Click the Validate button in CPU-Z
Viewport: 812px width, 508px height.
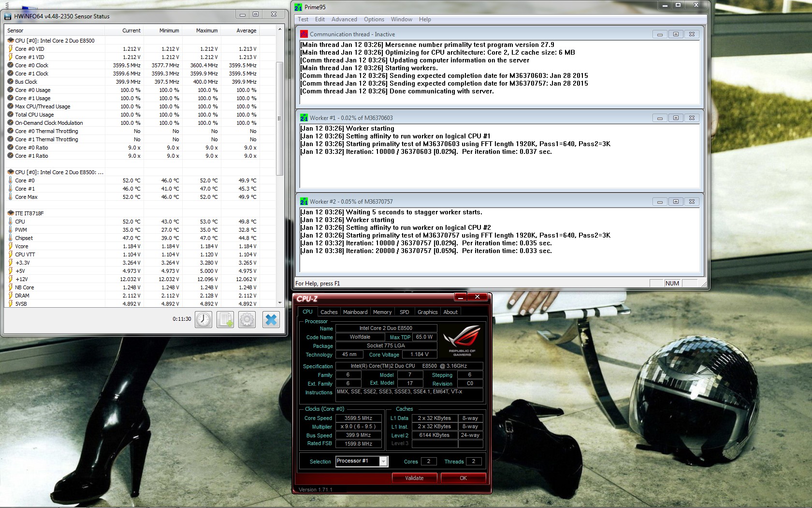click(414, 478)
